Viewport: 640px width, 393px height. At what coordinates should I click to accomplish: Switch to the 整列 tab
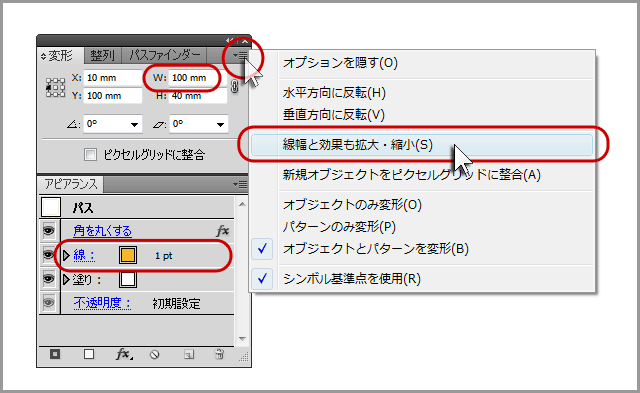pyautogui.click(x=102, y=56)
